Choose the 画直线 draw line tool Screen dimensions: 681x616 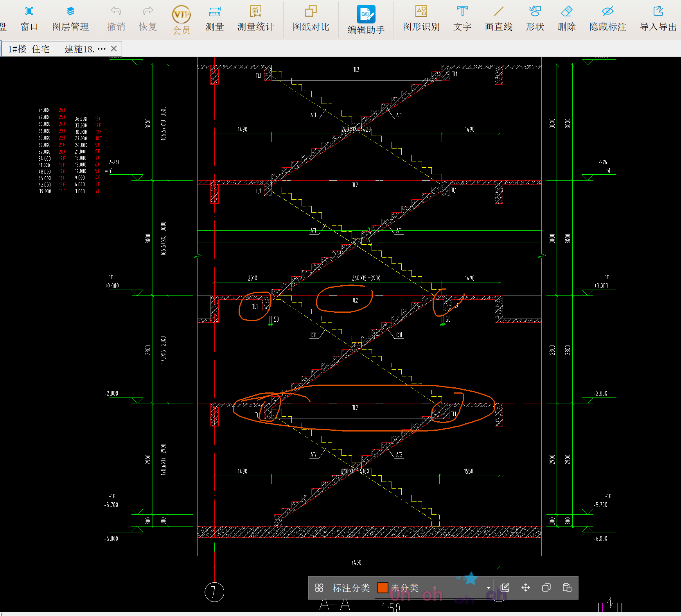pos(499,18)
